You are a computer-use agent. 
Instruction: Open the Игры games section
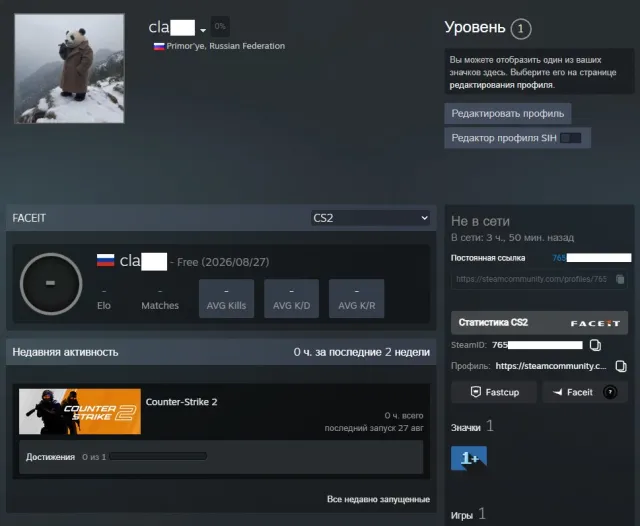462,515
